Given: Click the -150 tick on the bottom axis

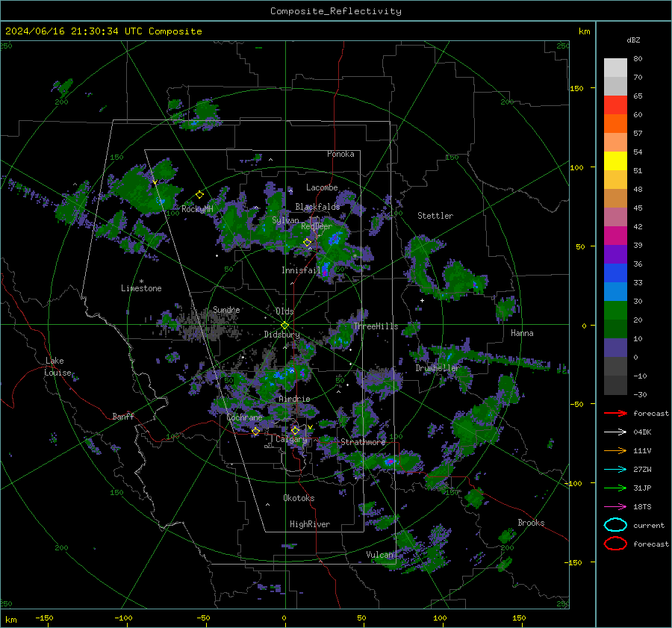Looking at the screenshot, I should coord(45,618).
